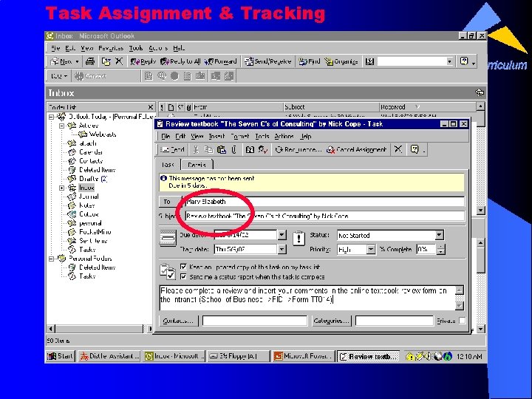
Task: Switch to the Details tab
Action: coord(197,165)
